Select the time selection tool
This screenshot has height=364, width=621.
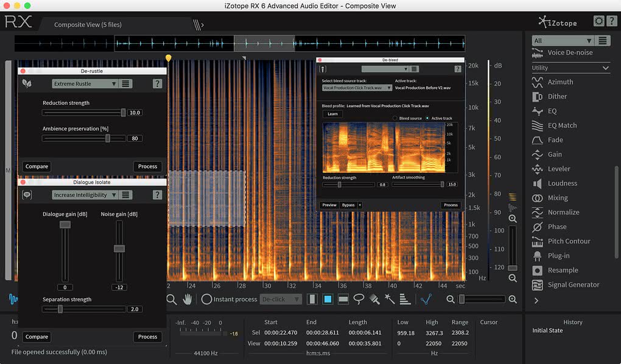click(x=312, y=299)
